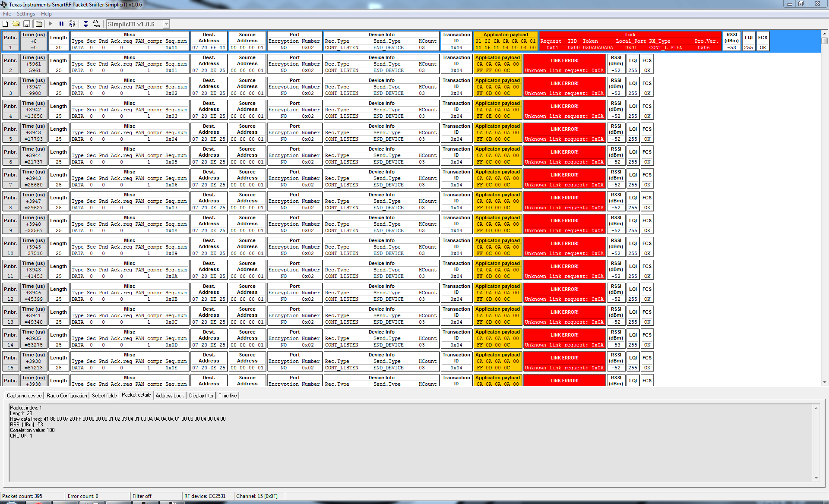Open the File menu
This screenshot has height=504, width=829.
click(x=7, y=14)
